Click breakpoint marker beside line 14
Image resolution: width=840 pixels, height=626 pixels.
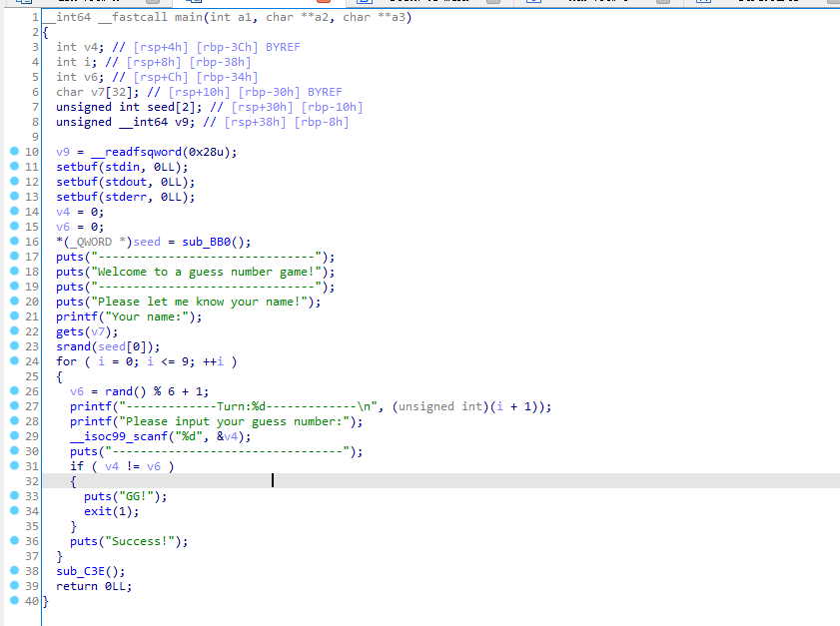click(14, 212)
